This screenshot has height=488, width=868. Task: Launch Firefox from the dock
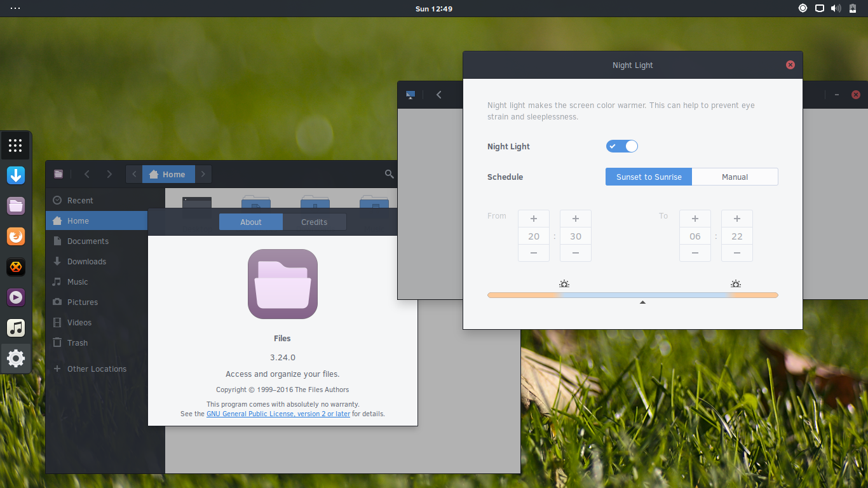(16, 236)
